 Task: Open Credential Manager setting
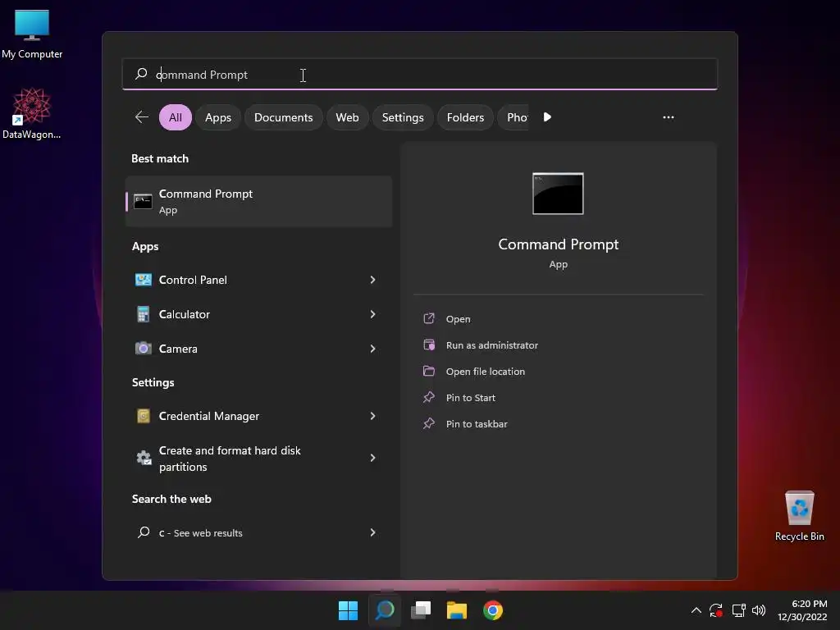pyautogui.click(x=258, y=416)
